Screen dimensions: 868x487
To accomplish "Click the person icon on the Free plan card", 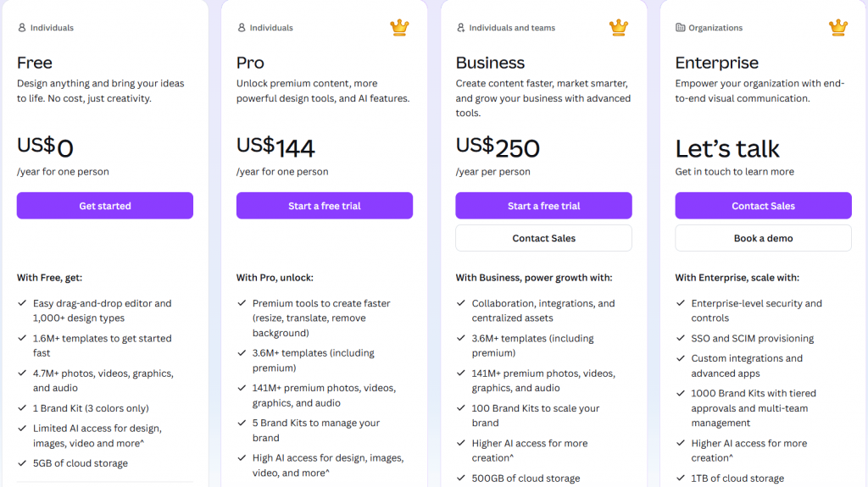I will tap(22, 28).
